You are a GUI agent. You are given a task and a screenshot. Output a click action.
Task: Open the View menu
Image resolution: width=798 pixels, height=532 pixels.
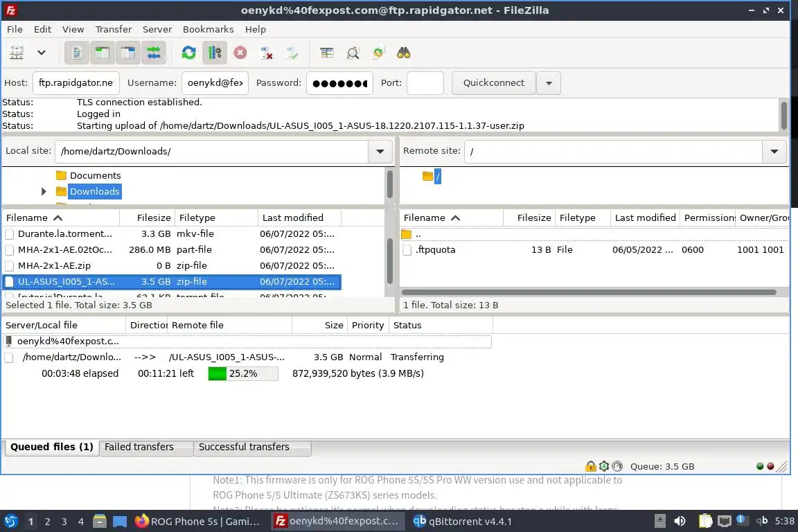click(73, 29)
